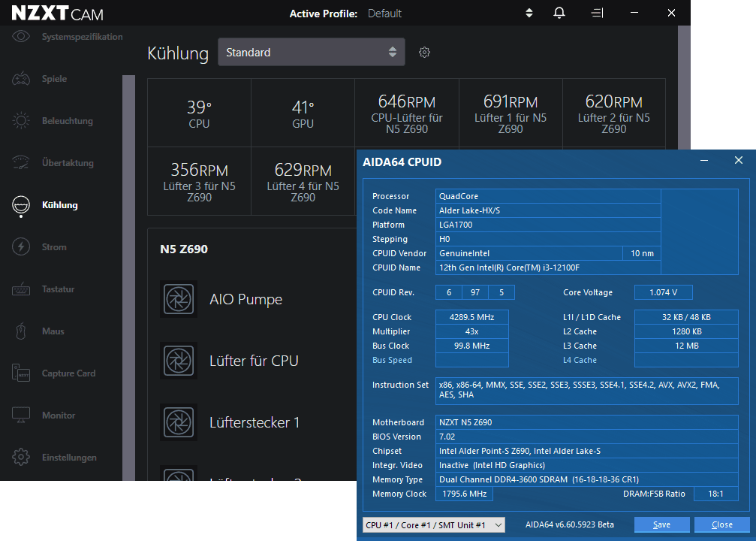Click the 1.074 V core voltage value

coord(664,292)
